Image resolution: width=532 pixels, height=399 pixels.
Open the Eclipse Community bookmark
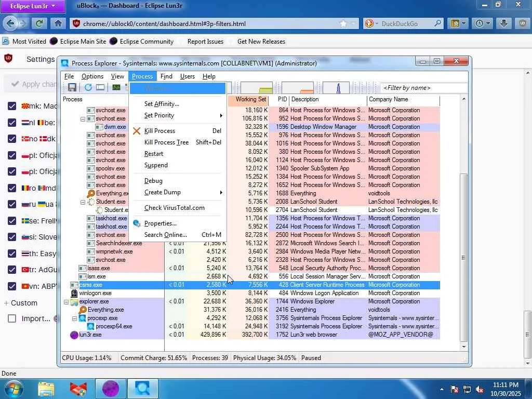142,42
